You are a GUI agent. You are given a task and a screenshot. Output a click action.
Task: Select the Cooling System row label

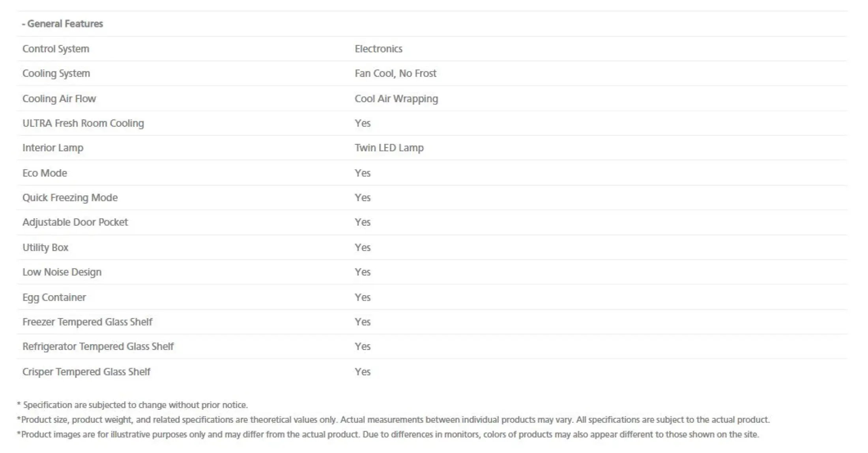coord(56,73)
